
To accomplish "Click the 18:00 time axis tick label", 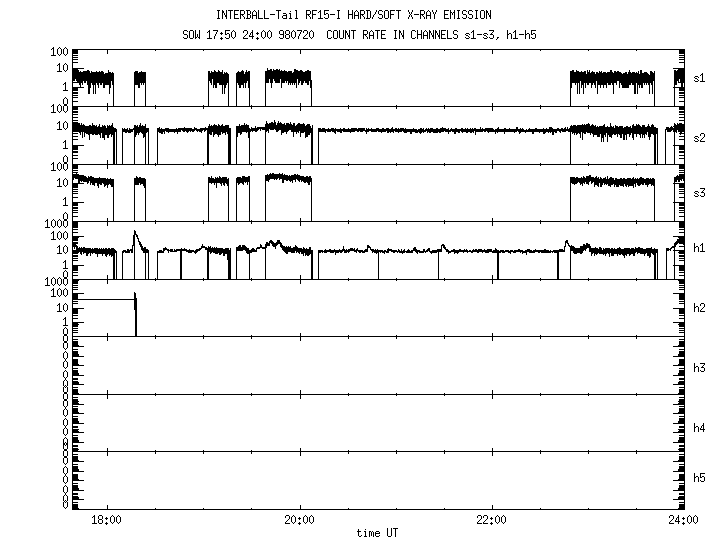I will click(106, 520).
